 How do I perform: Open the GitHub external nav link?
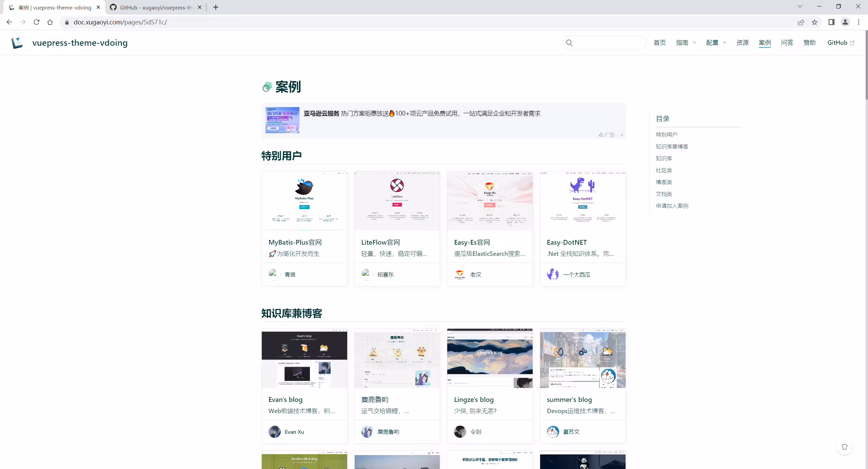(x=841, y=43)
